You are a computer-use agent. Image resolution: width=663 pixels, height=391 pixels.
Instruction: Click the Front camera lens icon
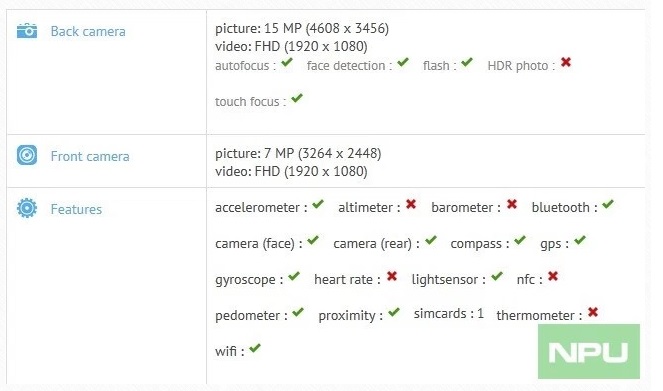(x=27, y=155)
